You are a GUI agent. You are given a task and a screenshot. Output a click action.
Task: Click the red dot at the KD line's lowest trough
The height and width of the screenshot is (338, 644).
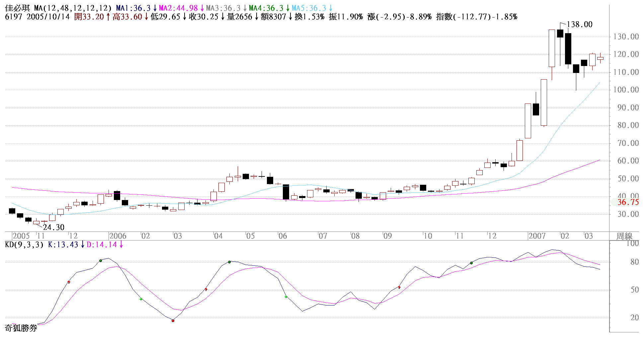tap(173, 320)
